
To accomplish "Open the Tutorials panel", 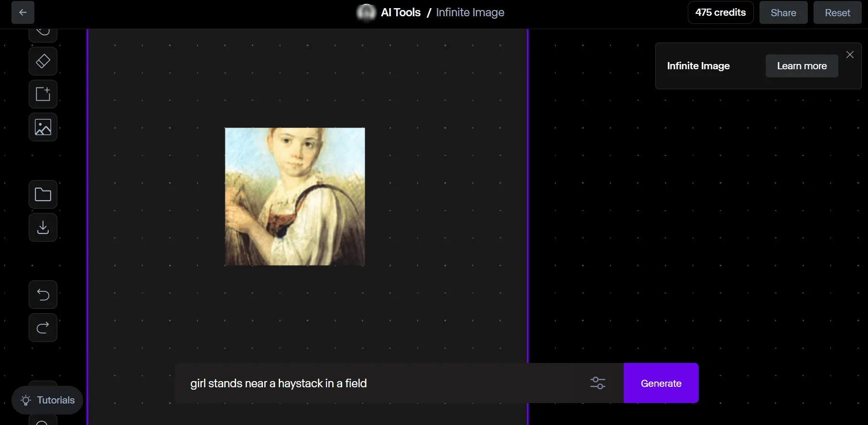I will point(47,400).
